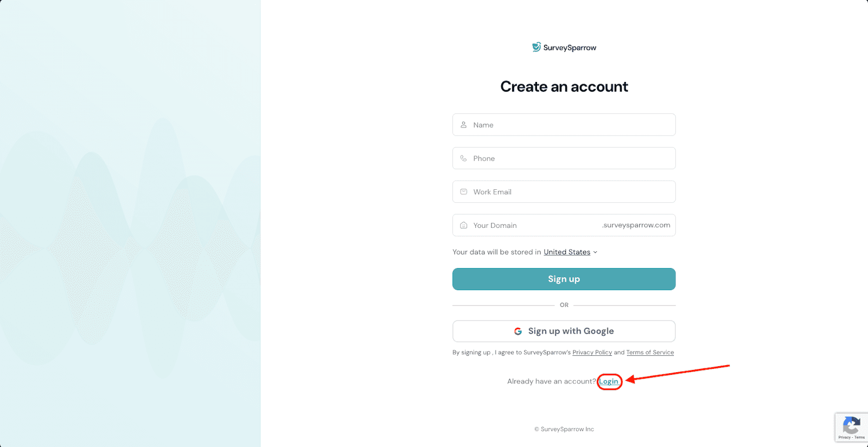The width and height of the screenshot is (868, 447).
Task: Open the United States region selector
Action: (567, 252)
